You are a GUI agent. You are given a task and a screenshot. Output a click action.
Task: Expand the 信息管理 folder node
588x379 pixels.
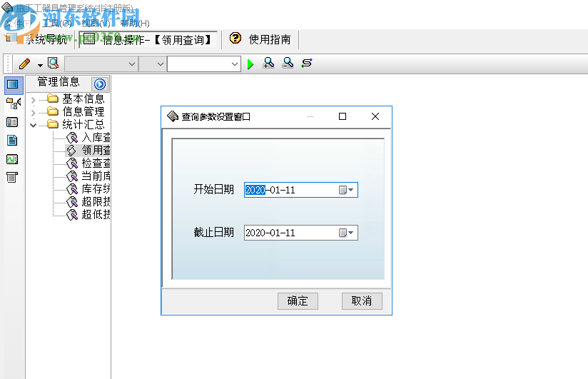click(34, 113)
